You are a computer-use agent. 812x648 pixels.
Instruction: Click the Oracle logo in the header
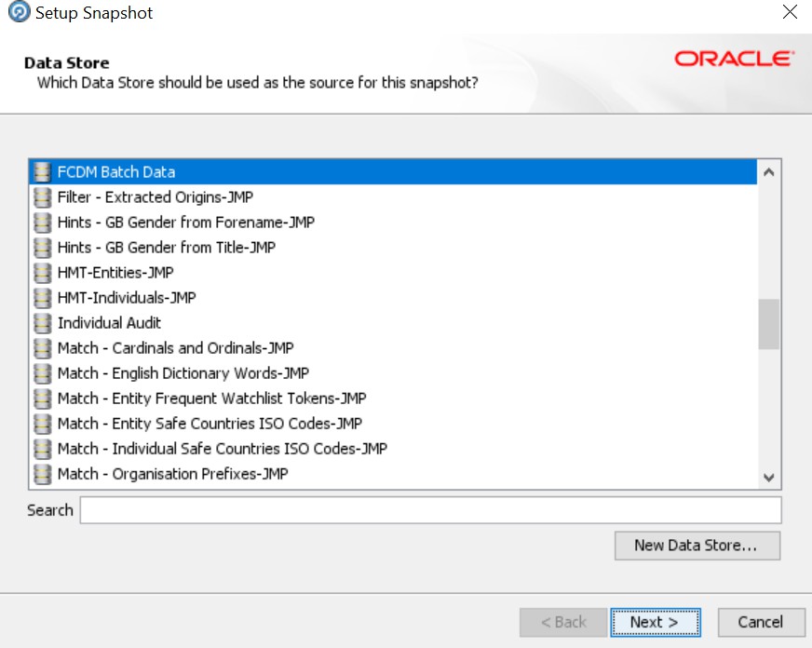[732, 58]
